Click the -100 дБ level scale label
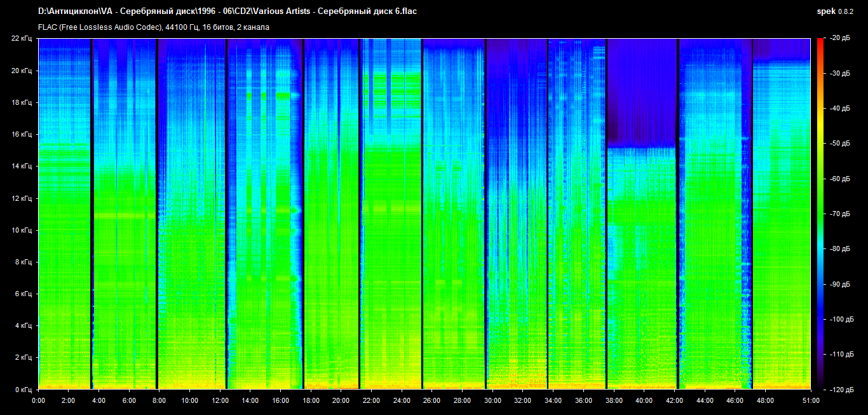 click(841, 318)
